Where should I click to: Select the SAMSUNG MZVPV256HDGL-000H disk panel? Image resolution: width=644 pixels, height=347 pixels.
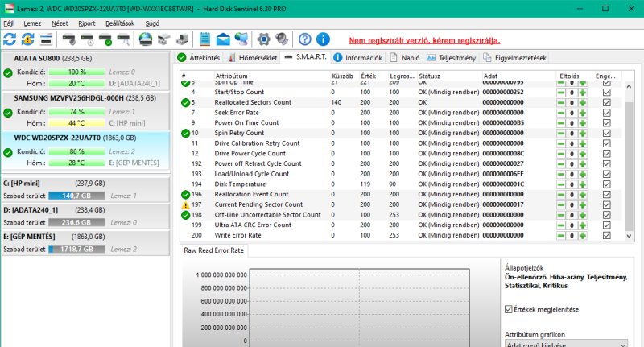pyautogui.click(x=85, y=110)
